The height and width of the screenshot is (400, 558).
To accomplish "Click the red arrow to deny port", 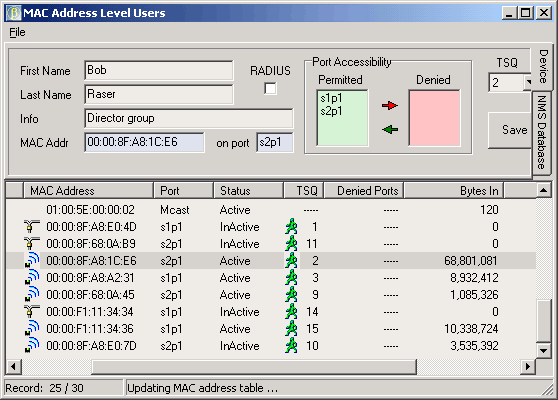I will pyautogui.click(x=389, y=105).
